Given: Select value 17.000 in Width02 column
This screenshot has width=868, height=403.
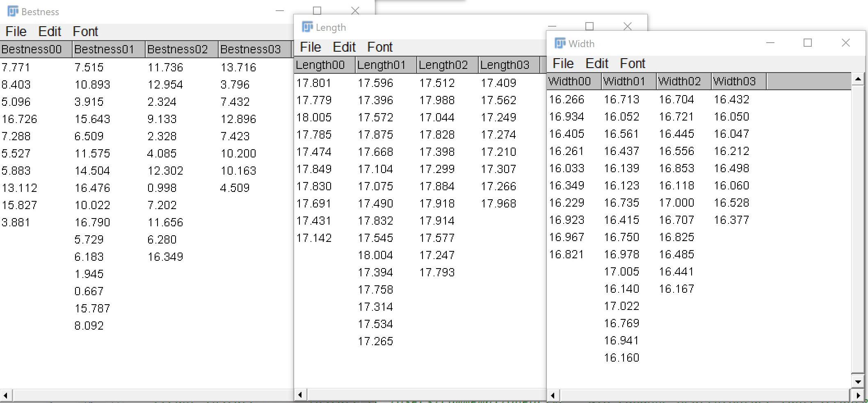Looking at the screenshot, I should (676, 203).
